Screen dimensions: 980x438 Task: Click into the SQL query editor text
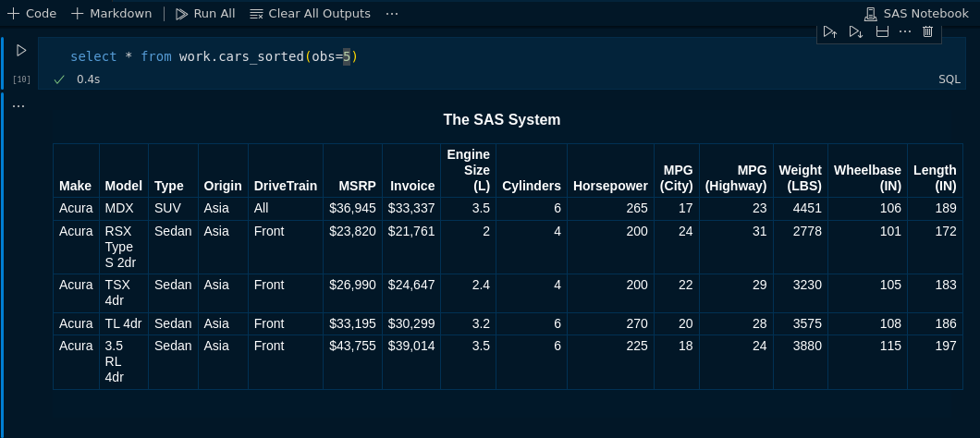coord(213,57)
